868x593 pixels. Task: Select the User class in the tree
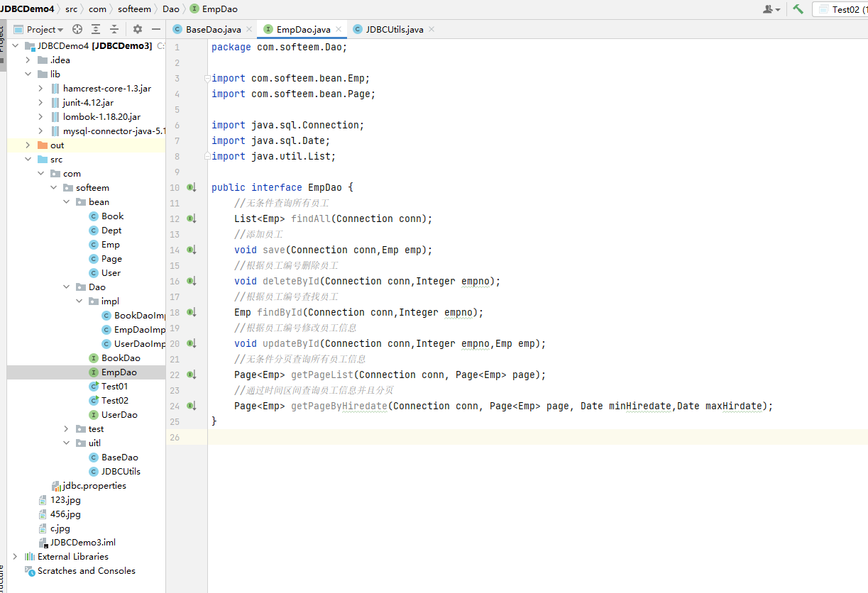111,272
